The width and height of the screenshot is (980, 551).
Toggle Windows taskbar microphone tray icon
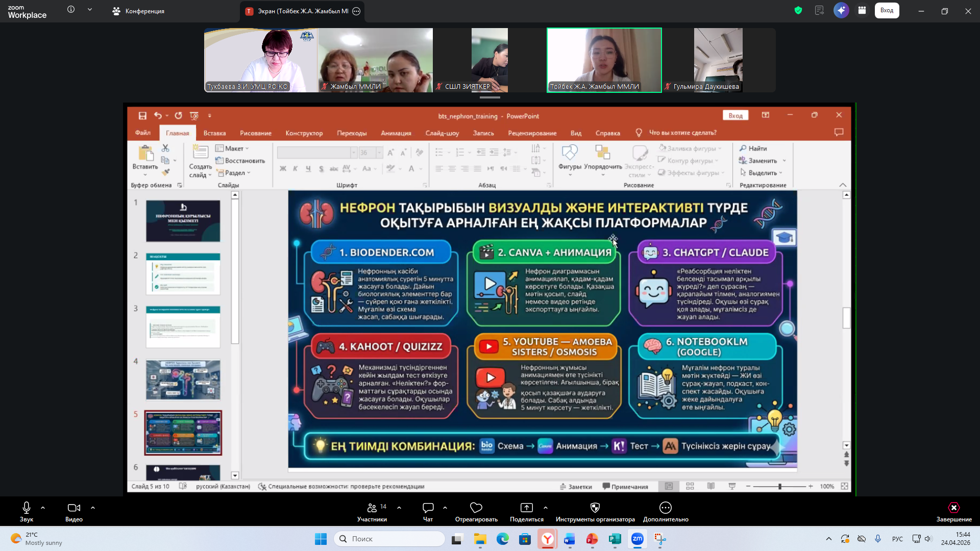[878, 539]
